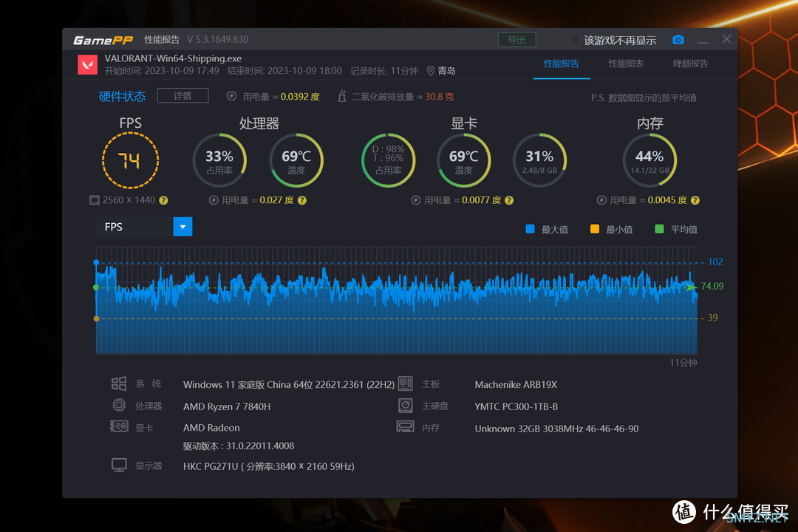Click the blue 最大值 legend swatch
Image resolution: width=798 pixels, height=532 pixels.
click(x=530, y=229)
